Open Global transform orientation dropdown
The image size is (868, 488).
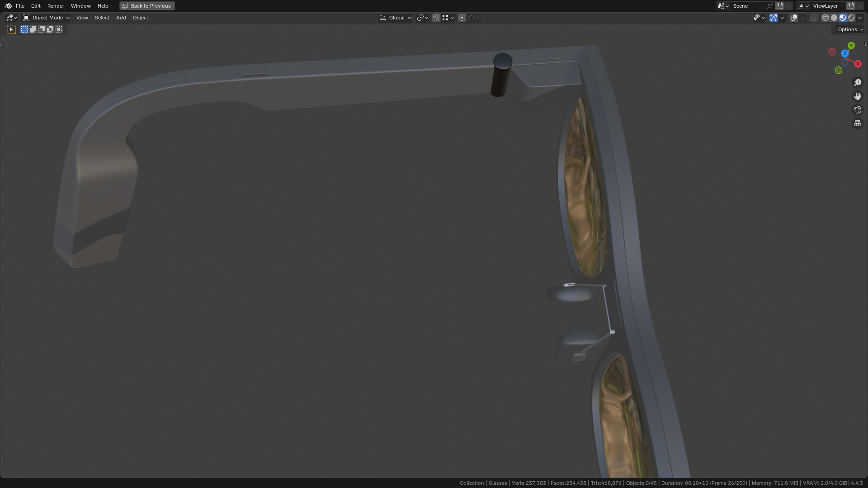[x=396, y=18]
